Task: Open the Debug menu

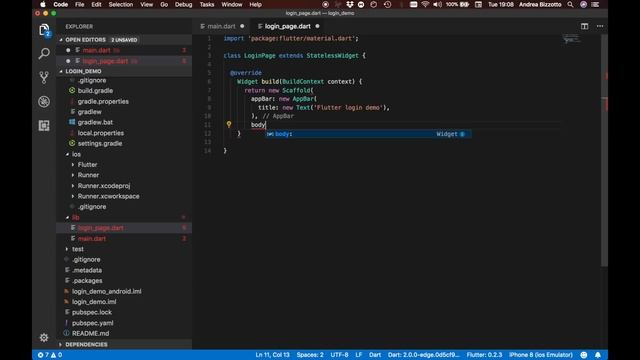Action: [x=184, y=4]
